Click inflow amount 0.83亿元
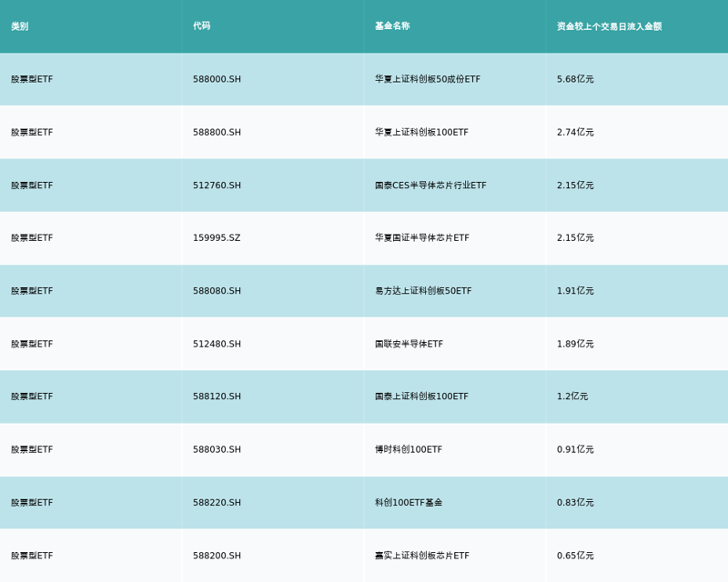 pos(575,502)
